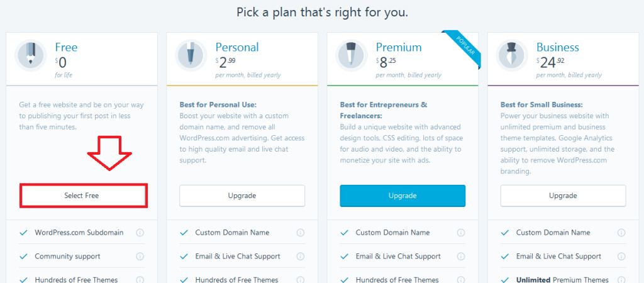Click the Business plan top-hat pen icon
Viewport: 644px width, 283px height.
click(512, 55)
